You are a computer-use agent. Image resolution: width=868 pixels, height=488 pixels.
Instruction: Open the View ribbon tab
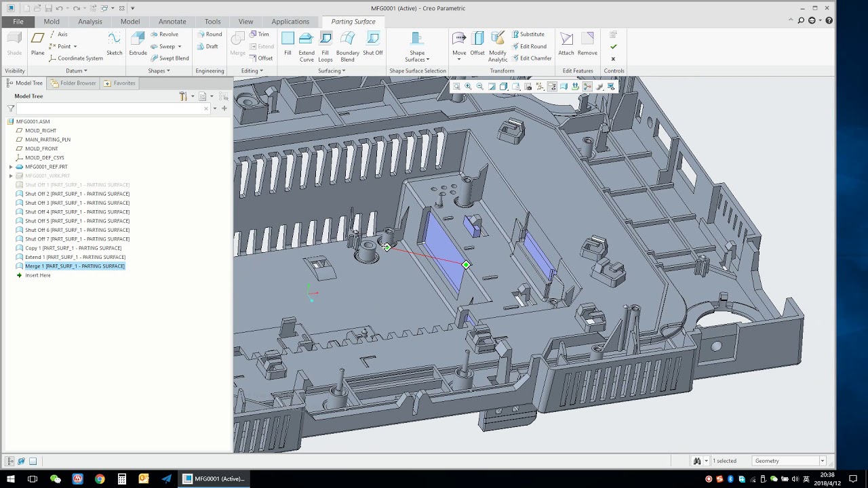click(245, 22)
